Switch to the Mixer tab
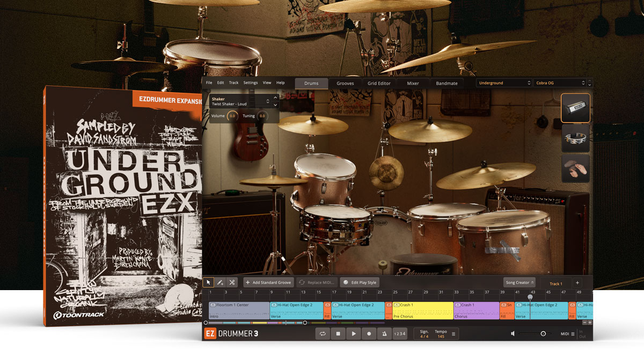Viewport: 644px width, 362px height. point(413,83)
